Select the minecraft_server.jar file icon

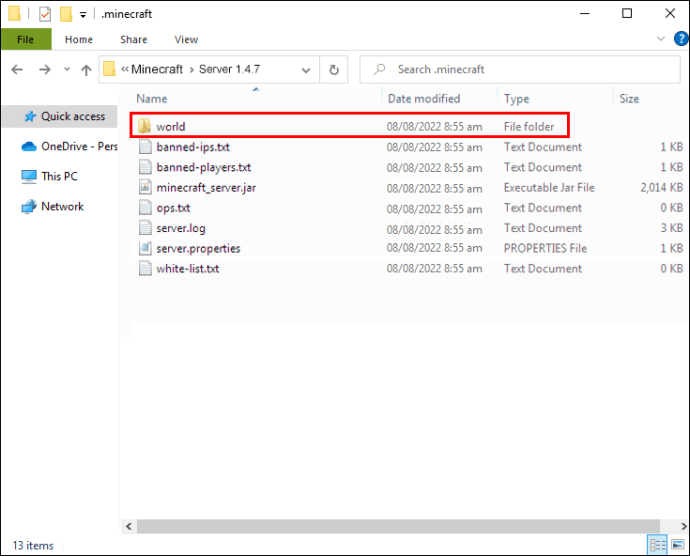(145, 187)
